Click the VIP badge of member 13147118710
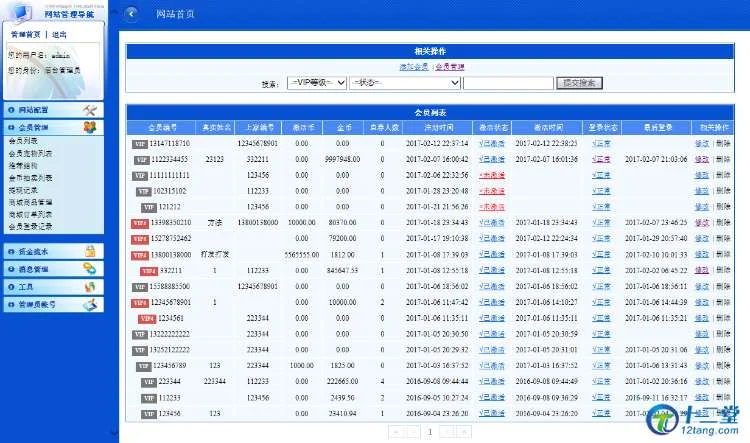 pyautogui.click(x=139, y=144)
